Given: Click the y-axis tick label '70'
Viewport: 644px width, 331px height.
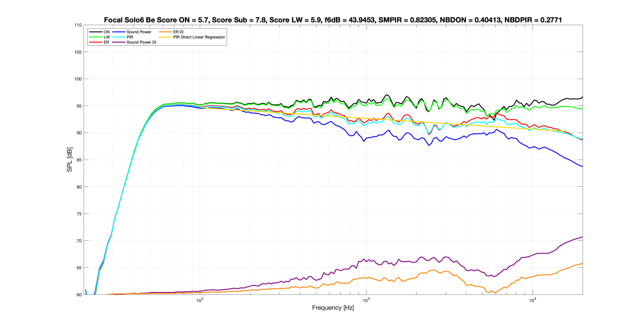Looking at the screenshot, I should coord(79,241).
